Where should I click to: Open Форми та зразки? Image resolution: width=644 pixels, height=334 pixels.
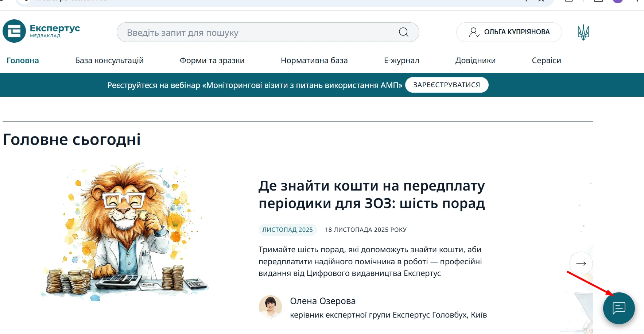point(212,60)
